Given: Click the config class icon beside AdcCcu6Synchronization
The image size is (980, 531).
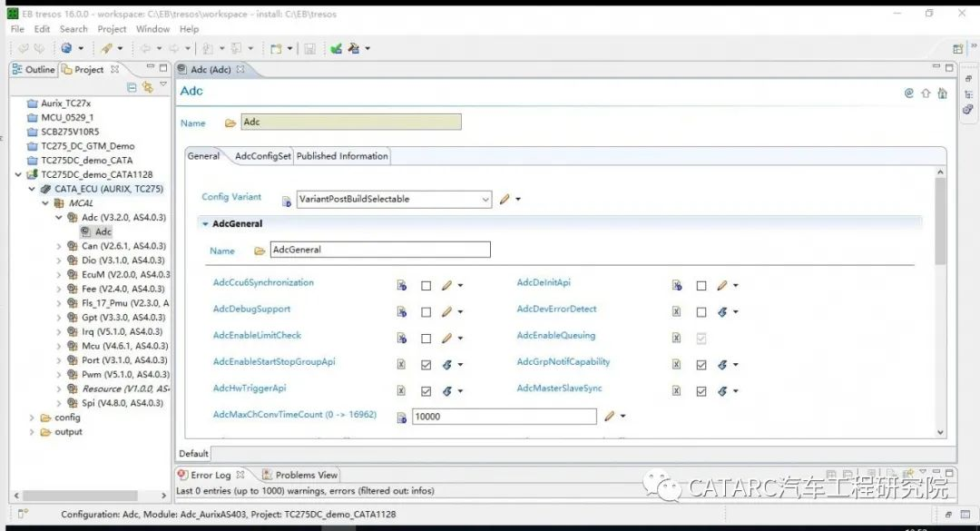Looking at the screenshot, I should [x=401, y=285].
